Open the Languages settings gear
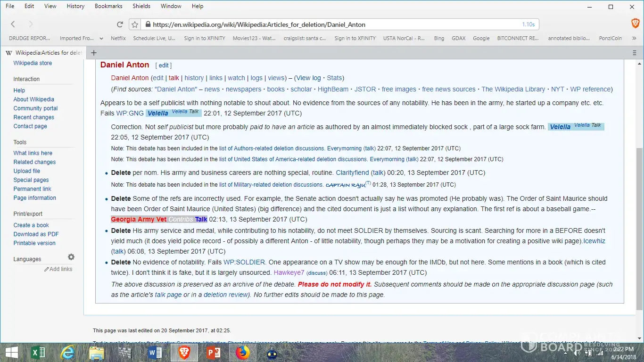Image resolution: width=644 pixels, height=362 pixels. [71, 257]
